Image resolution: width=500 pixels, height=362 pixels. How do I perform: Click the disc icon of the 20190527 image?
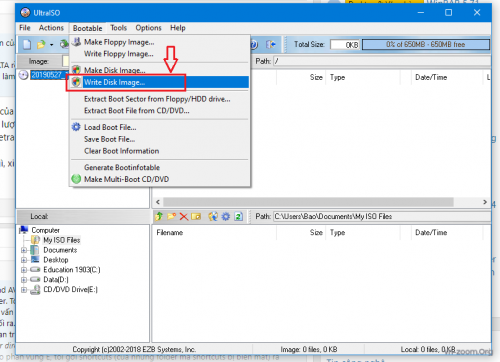click(23, 75)
